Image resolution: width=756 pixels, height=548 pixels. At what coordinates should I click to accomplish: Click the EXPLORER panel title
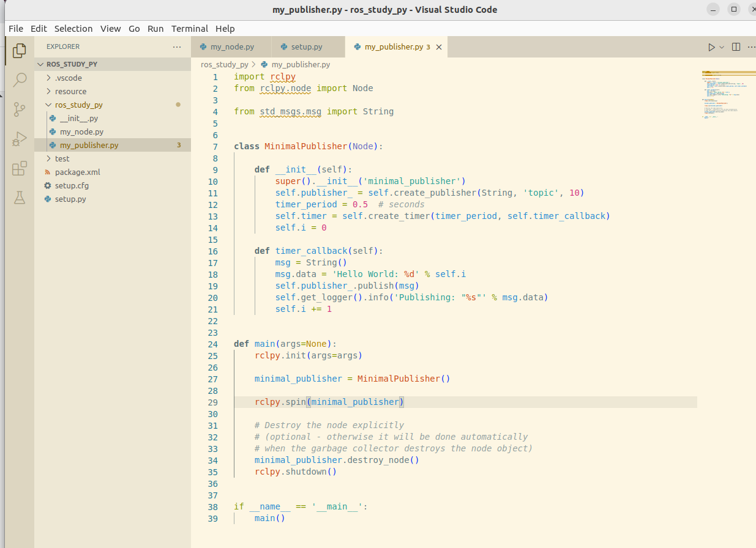(x=63, y=46)
